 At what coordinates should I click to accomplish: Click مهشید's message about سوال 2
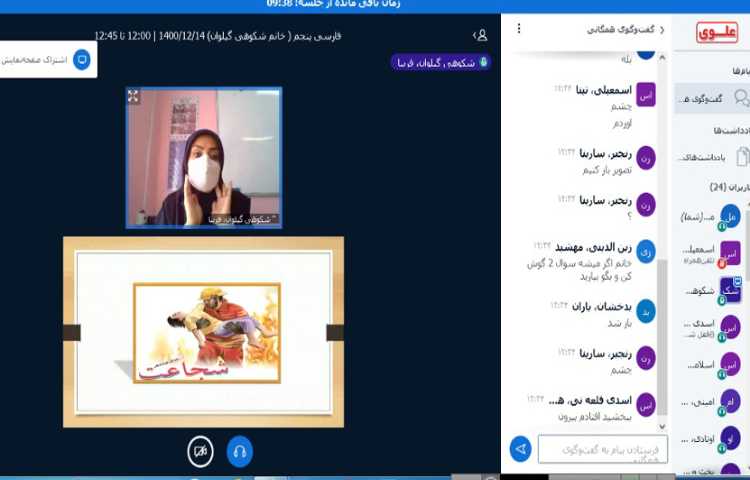pyautogui.click(x=579, y=270)
